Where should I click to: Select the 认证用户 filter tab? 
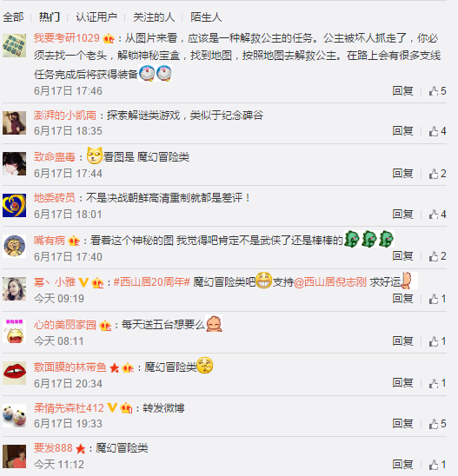coord(96,17)
